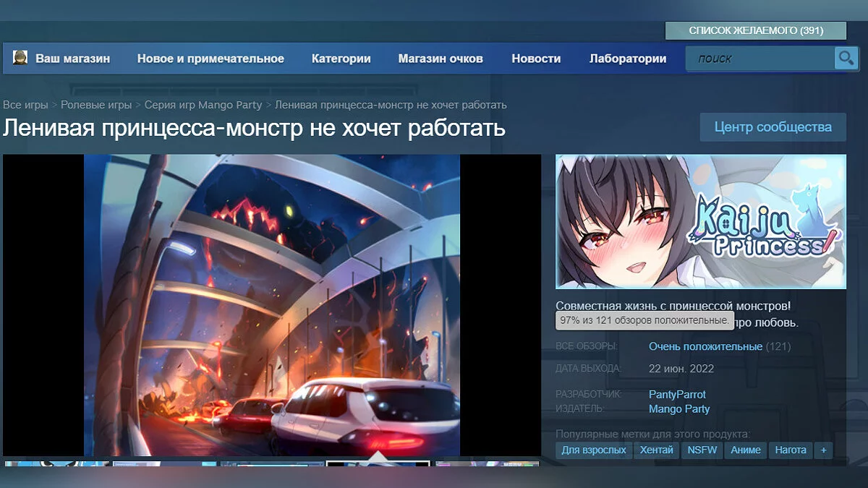Screen dimensions: 868x488
Task: Open the Категории menu
Action: tap(341, 59)
